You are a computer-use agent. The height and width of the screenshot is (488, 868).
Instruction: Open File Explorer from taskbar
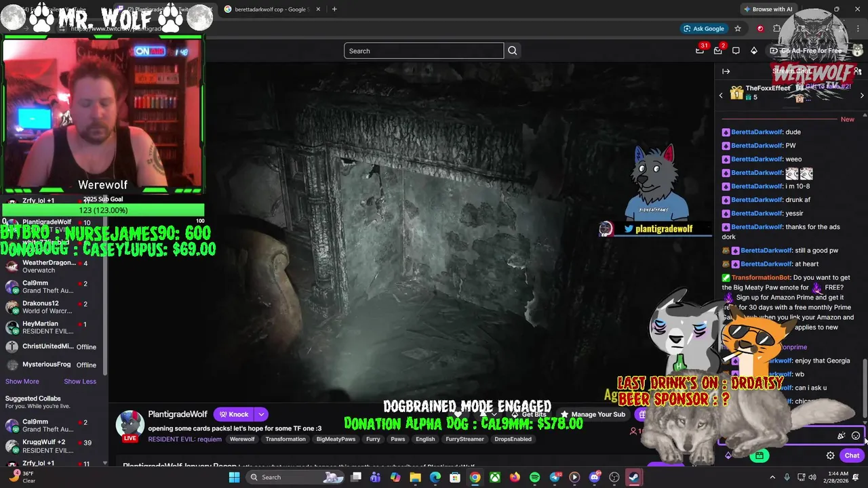tap(415, 477)
